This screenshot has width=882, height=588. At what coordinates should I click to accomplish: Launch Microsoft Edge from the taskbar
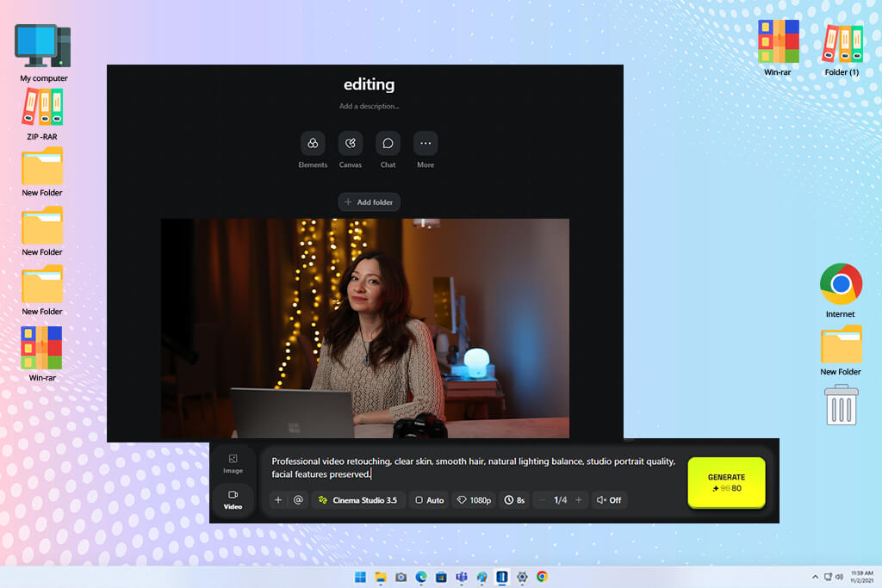(420, 577)
